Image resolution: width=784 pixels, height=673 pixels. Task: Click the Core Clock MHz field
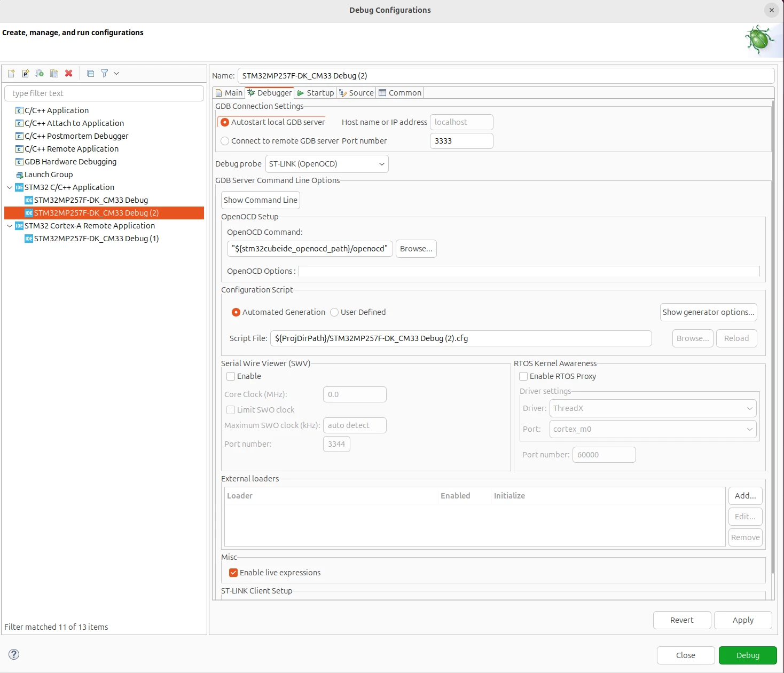point(355,394)
